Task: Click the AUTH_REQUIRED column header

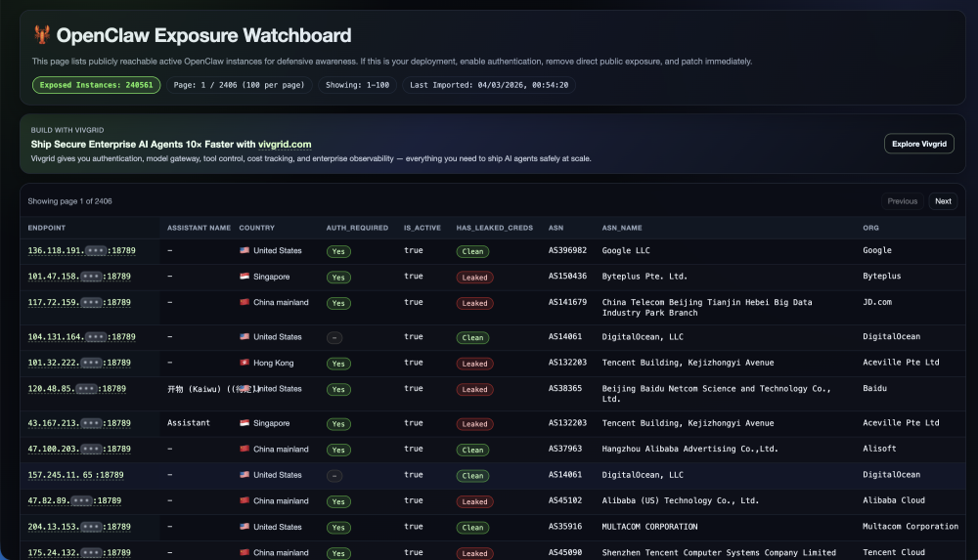Action: 357,228
